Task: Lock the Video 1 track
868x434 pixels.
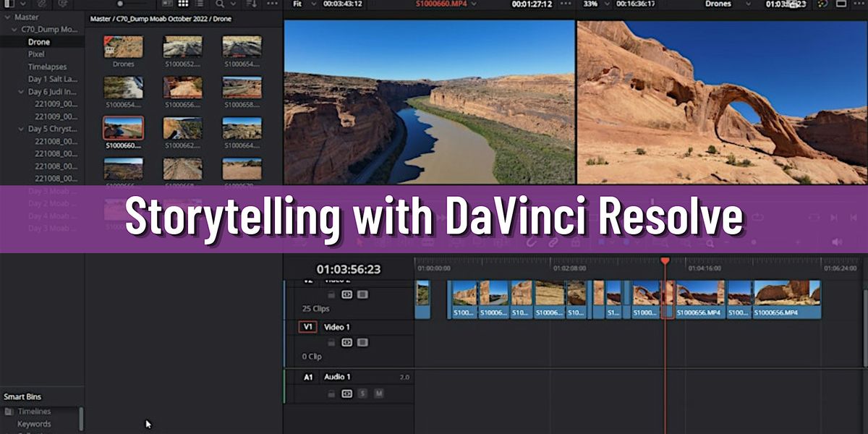Action: 331,342
